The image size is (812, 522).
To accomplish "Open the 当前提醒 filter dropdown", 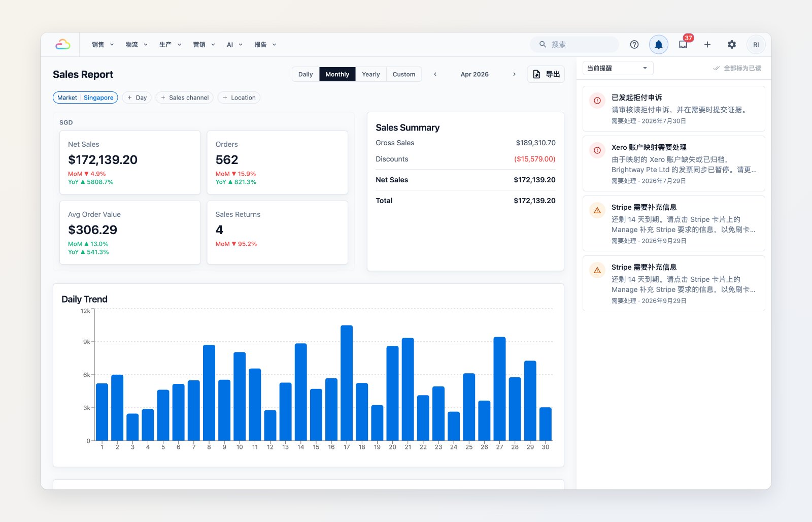I will pyautogui.click(x=618, y=68).
